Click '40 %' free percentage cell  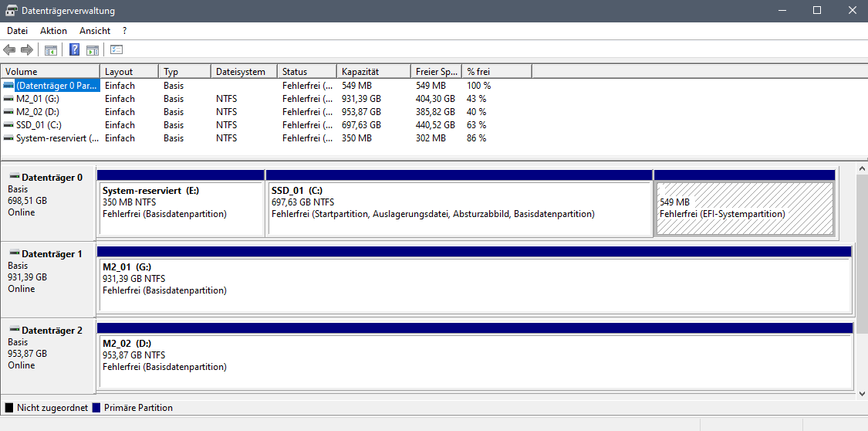pyautogui.click(x=477, y=112)
